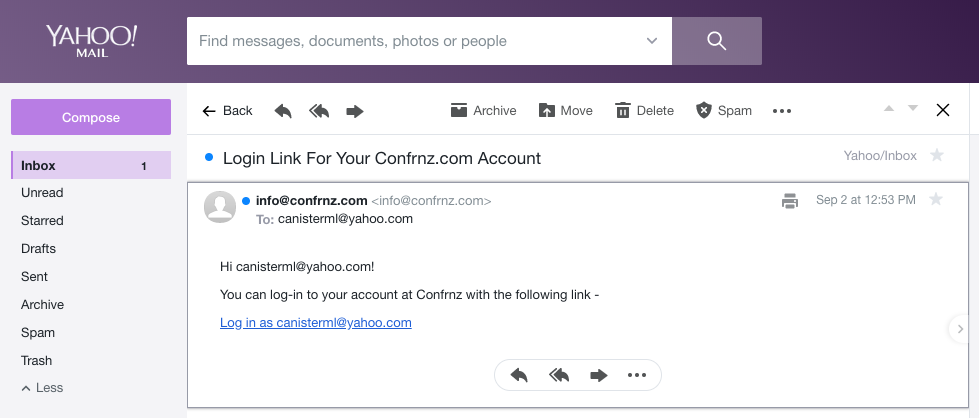Collapse the folder list with Less
Screen dimensions: 979x418
tap(42, 388)
